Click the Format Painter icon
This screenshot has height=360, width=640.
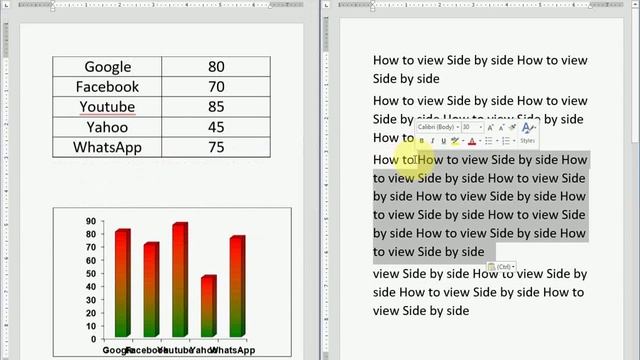[513, 127]
